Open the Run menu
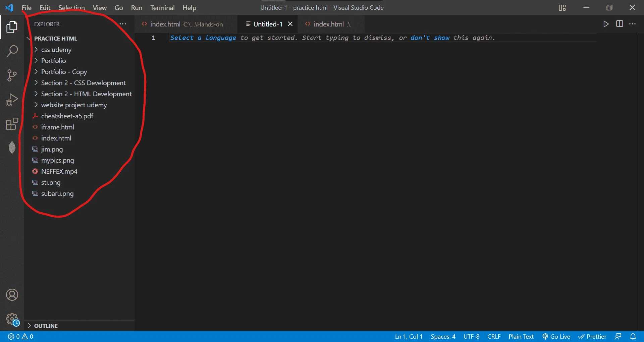Viewport: 644px width, 342px height. click(137, 8)
